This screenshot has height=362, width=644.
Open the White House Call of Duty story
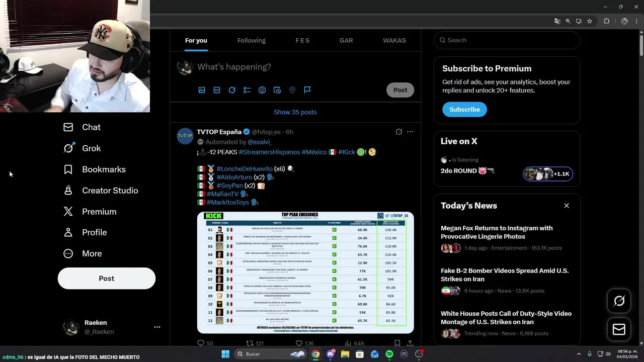[x=507, y=323]
